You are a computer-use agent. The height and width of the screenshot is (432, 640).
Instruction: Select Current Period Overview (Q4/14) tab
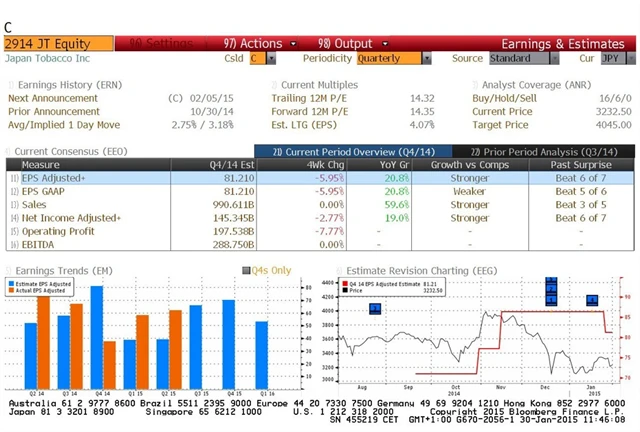coord(339,151)
